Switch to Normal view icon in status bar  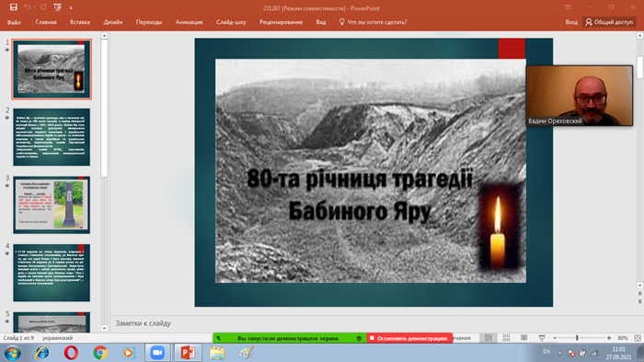489,338
